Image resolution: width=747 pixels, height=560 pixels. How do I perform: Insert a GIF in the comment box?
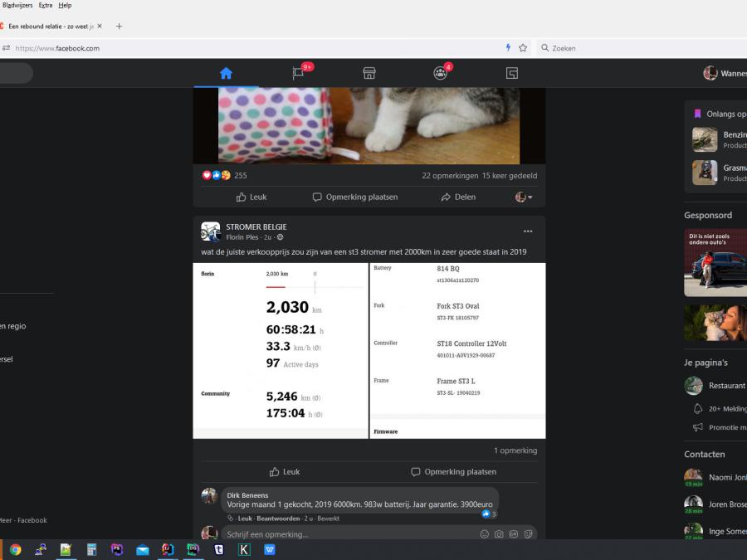point(514,534)
